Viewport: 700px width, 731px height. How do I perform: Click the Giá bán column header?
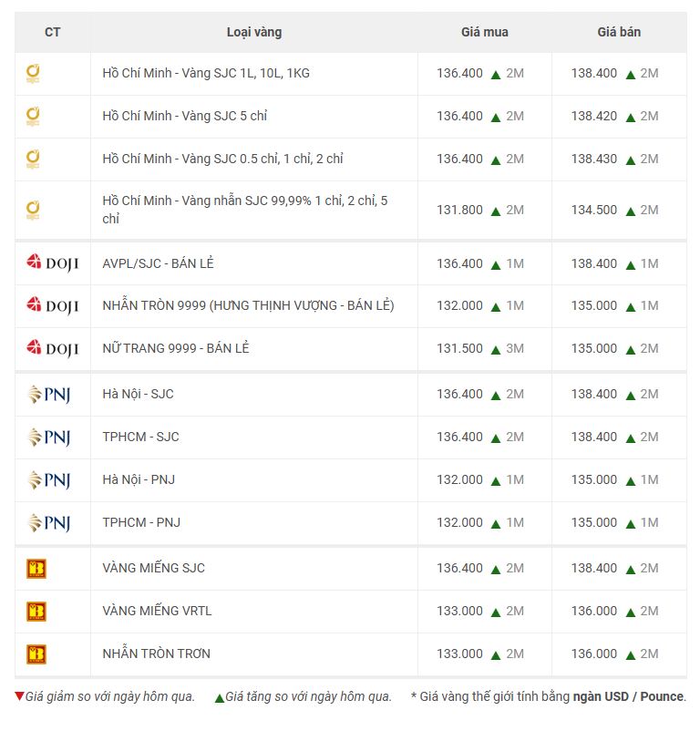(x=619, y=32)
